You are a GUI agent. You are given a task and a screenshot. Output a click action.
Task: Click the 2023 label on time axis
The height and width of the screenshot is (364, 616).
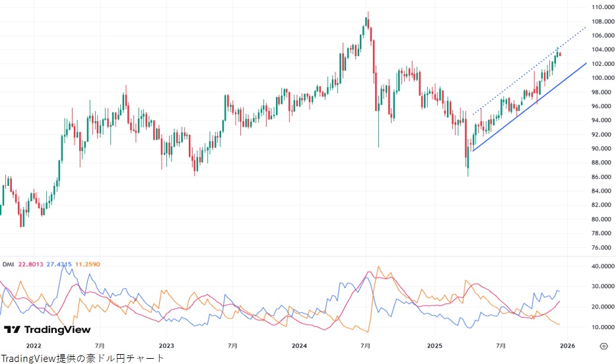click(166, 346)
